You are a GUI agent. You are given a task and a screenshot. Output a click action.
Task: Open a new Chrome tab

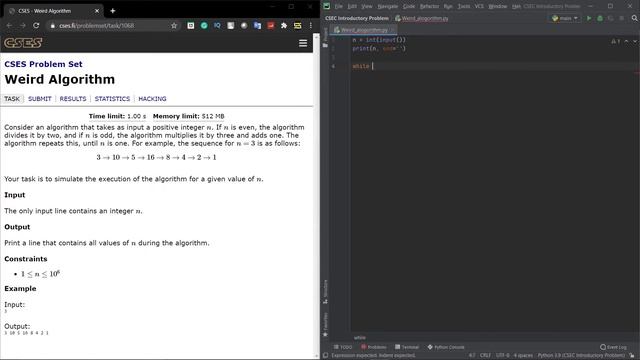point(113,11)
